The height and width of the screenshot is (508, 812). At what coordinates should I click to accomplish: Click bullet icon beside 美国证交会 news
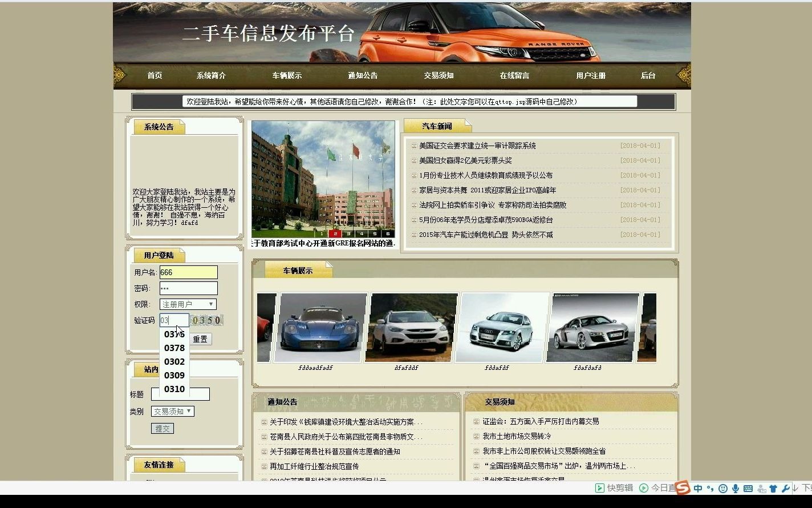[414, 146]
